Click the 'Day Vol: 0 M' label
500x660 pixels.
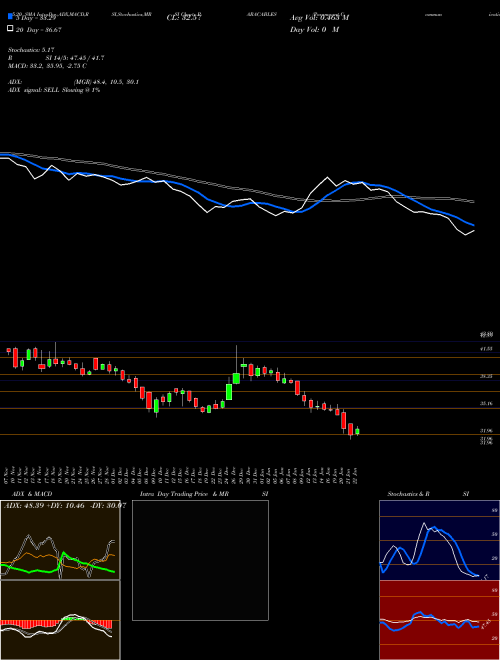click(x=314, y=29)
